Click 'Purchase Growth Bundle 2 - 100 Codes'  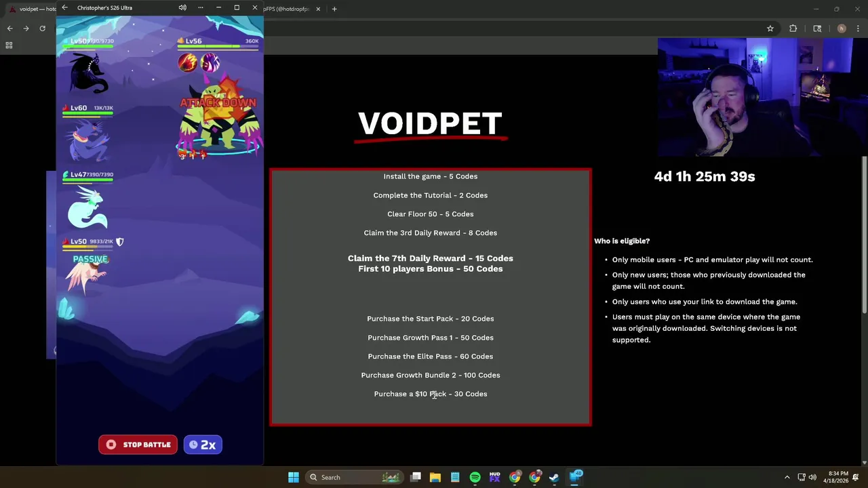point(431,375)
